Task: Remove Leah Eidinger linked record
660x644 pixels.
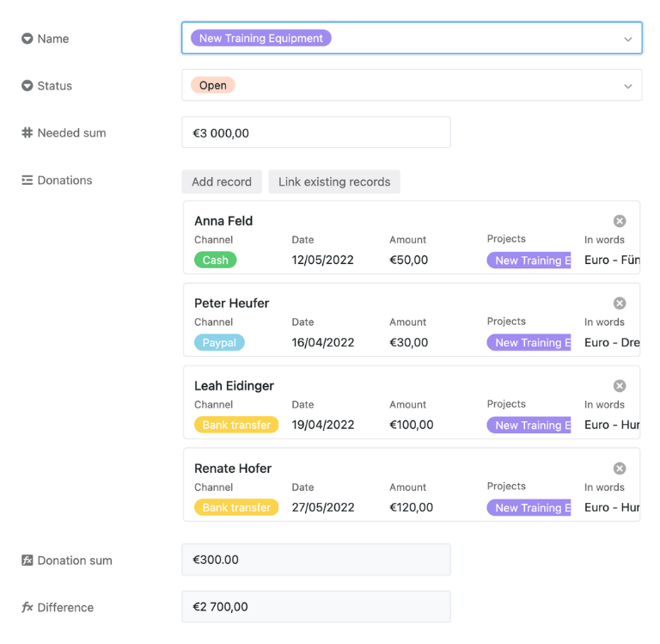Action: (x=619, y=386)
